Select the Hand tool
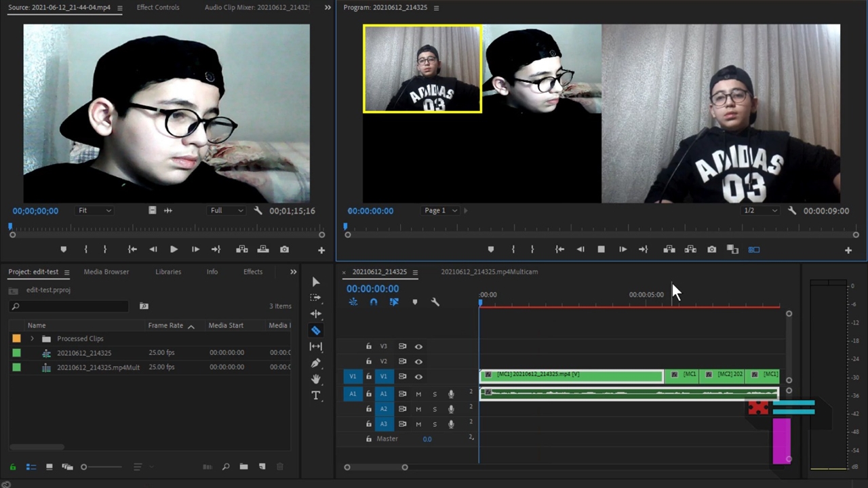The height and width of the screenshot is (488, 868). coord(316,379)
